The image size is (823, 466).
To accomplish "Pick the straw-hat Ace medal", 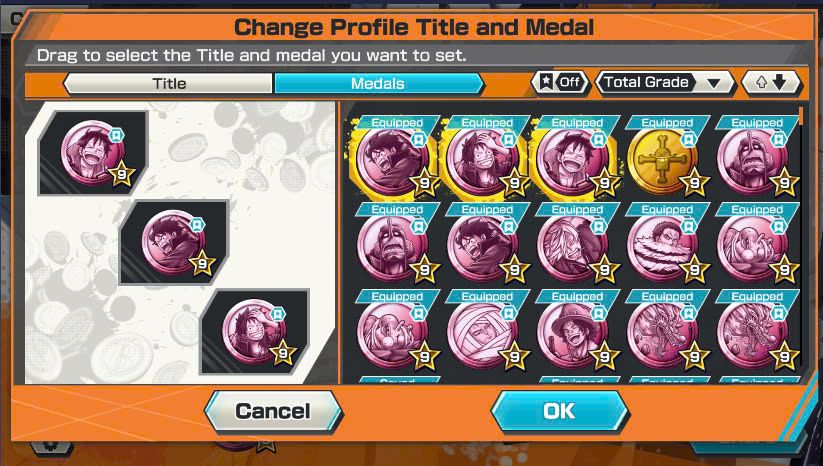I will pyautogui.click(x=573, y=333).
